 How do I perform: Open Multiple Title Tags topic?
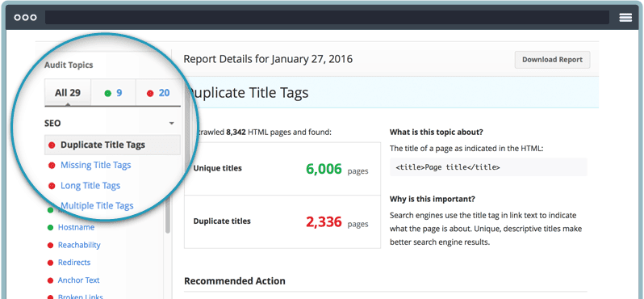click(x=97, y=205)
